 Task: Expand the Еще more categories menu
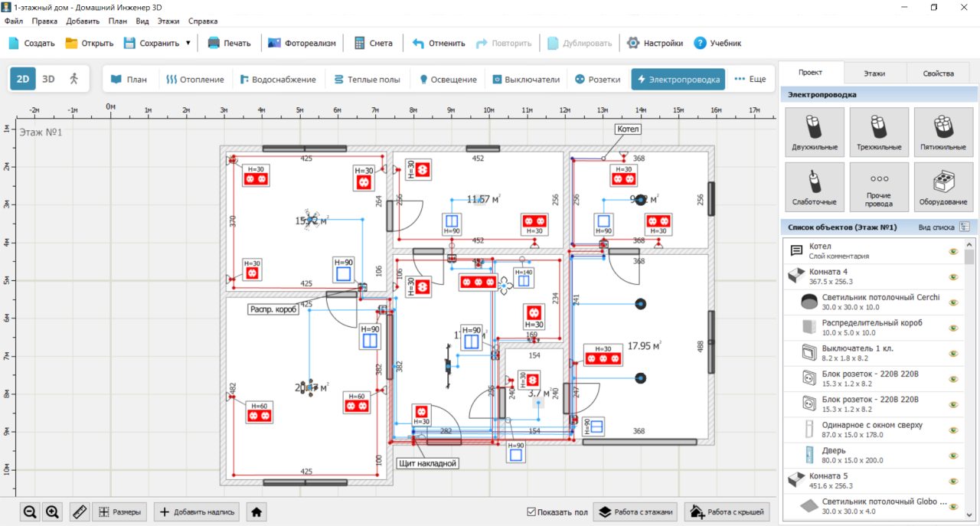[x=750, y=79]
